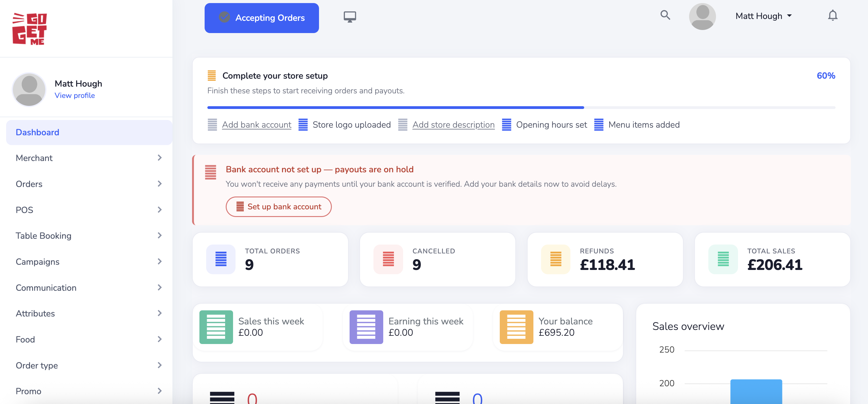Expand the Table Booking menu chevron
The image size is (868, 404).
coord(159,235)
